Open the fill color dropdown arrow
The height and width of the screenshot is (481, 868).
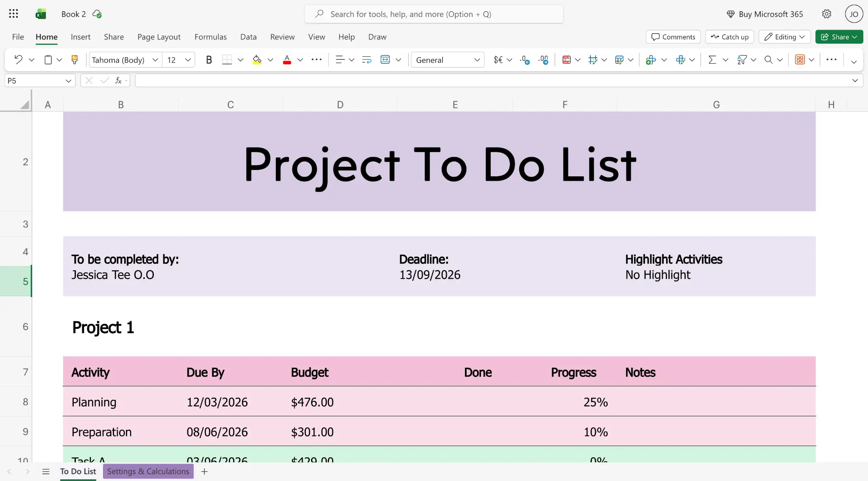point(270,60)
